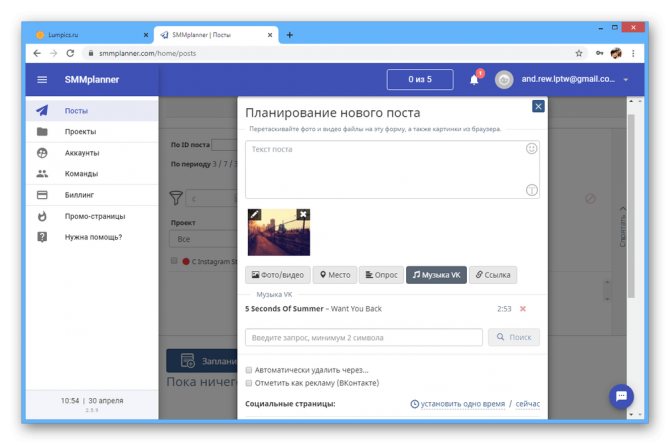Remove attached image thumbnail with X
The image size is (670, 445).
click(x=303, y=214)
